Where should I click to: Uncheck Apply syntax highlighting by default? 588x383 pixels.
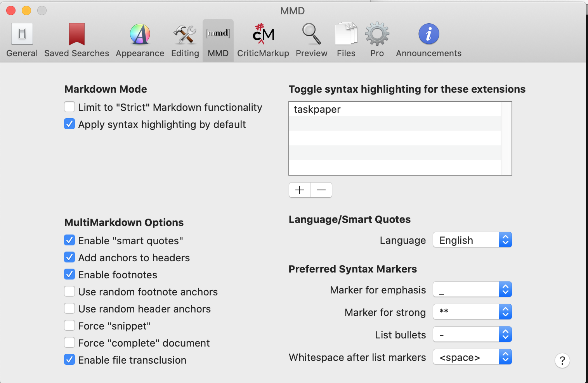tap(69, 124)
